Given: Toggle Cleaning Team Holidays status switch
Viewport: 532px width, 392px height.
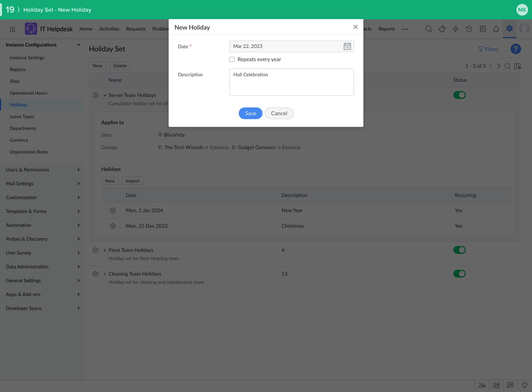Looking at the screenshot, I should coord(459,274).
